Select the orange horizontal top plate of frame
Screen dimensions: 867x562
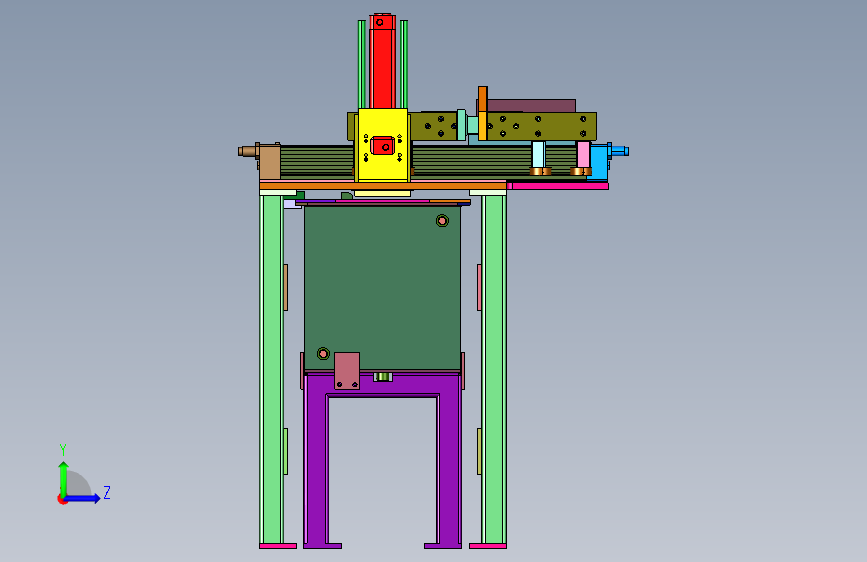pos(383,185)
